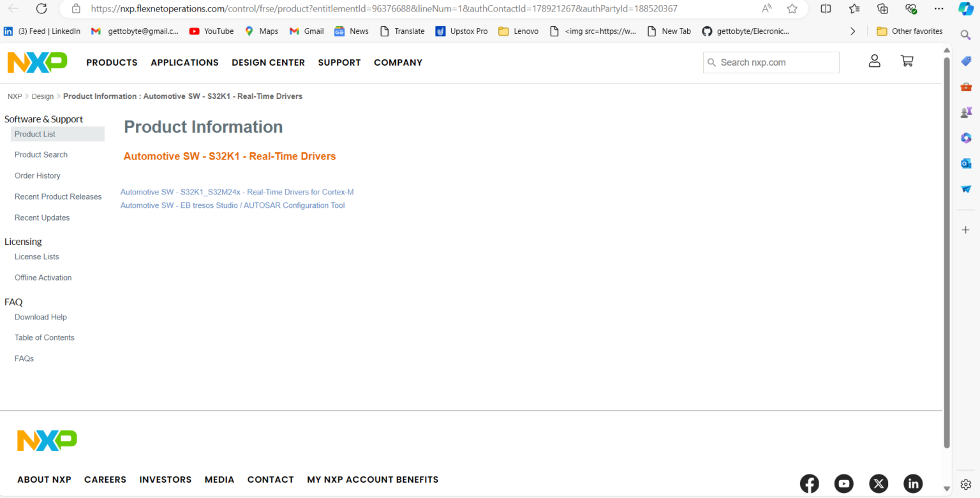Viewport: 980px width, 498px height.
Task: Open S32K1_S32M24x Real-Time Drivers for Cortex-M link
Action: pos(237,192)
